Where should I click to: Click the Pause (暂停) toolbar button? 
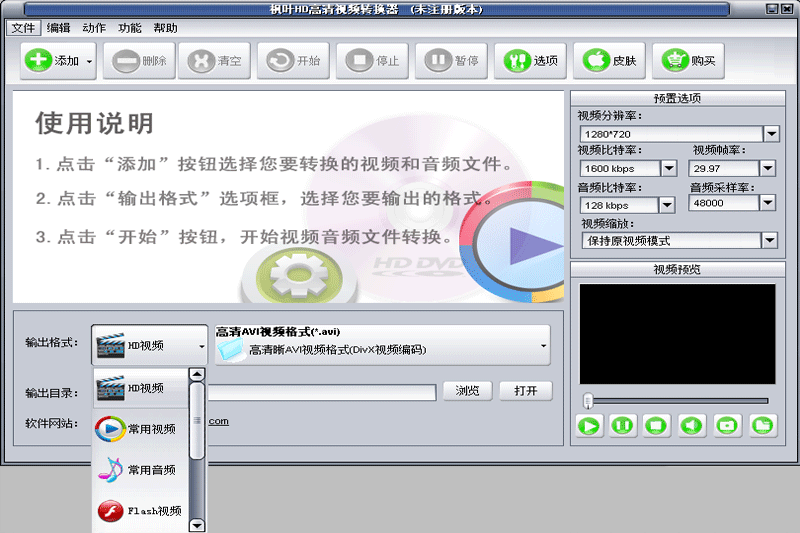pyautogui.click(x=452, y=61)
